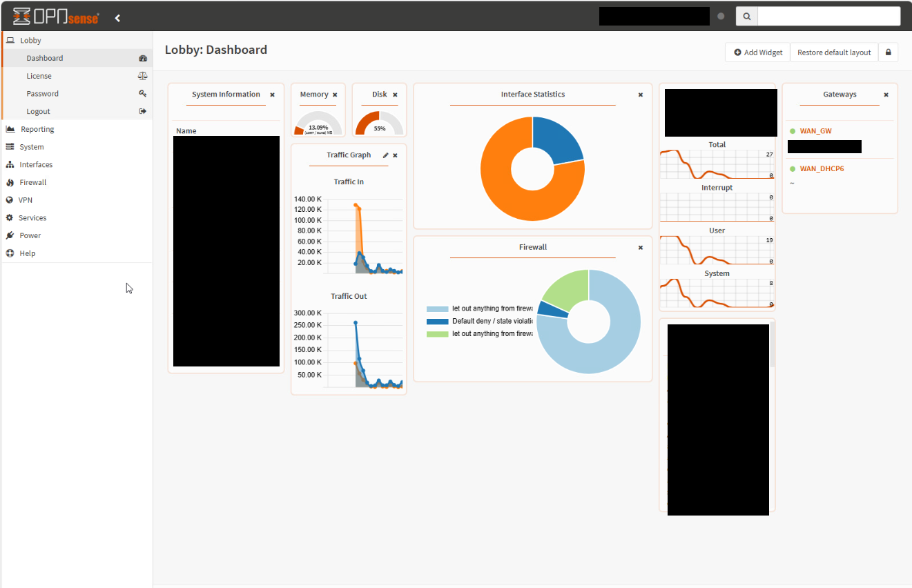Click the Add Widget button
912x588 pixels.
[757, 52]
